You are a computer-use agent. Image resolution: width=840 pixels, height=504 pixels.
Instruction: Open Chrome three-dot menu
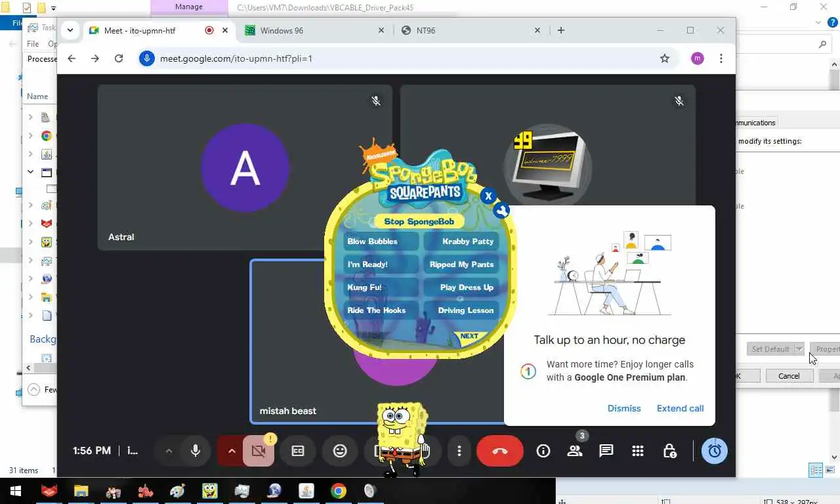coord(721,58)
